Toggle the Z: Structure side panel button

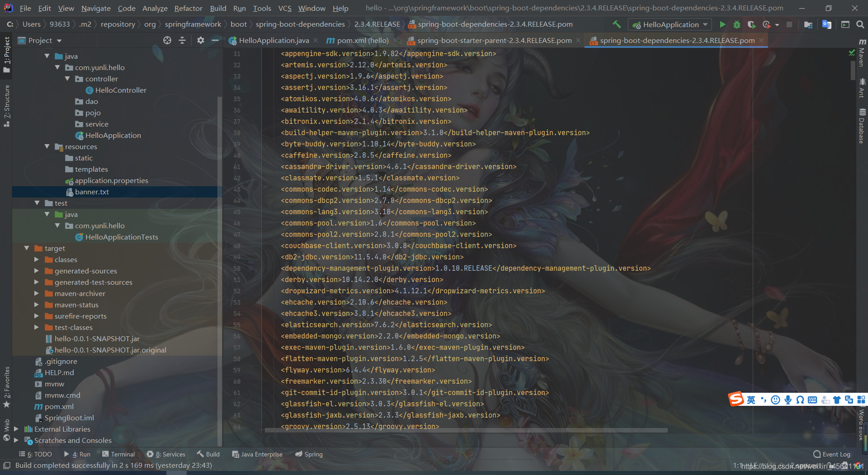tap(6, 106)
